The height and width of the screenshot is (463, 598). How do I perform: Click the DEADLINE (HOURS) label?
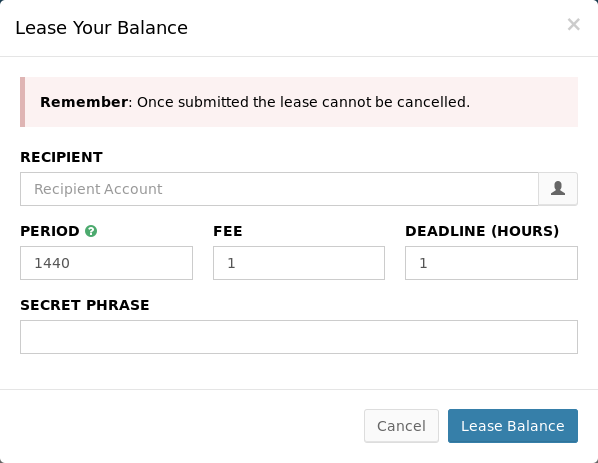[x=482, y=231]
